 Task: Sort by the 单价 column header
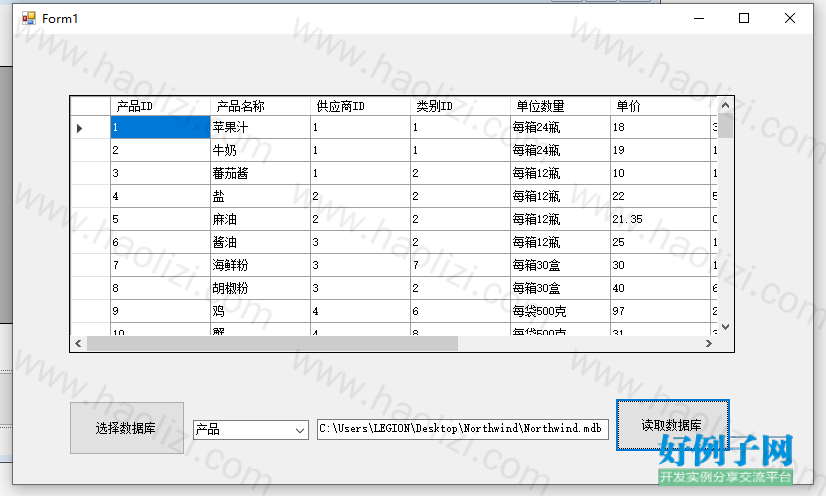(661, 106)
